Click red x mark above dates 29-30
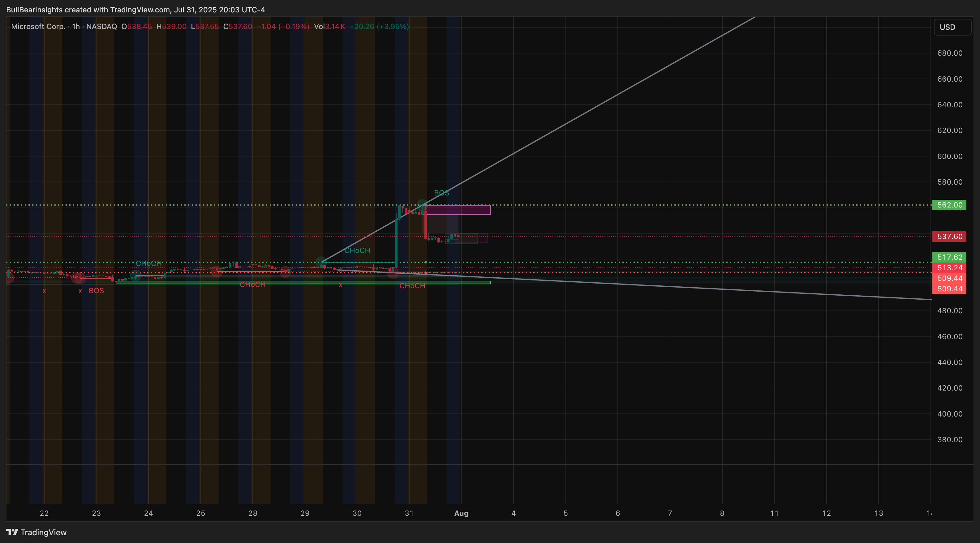 pyautogui.click(x=341, y=285)
